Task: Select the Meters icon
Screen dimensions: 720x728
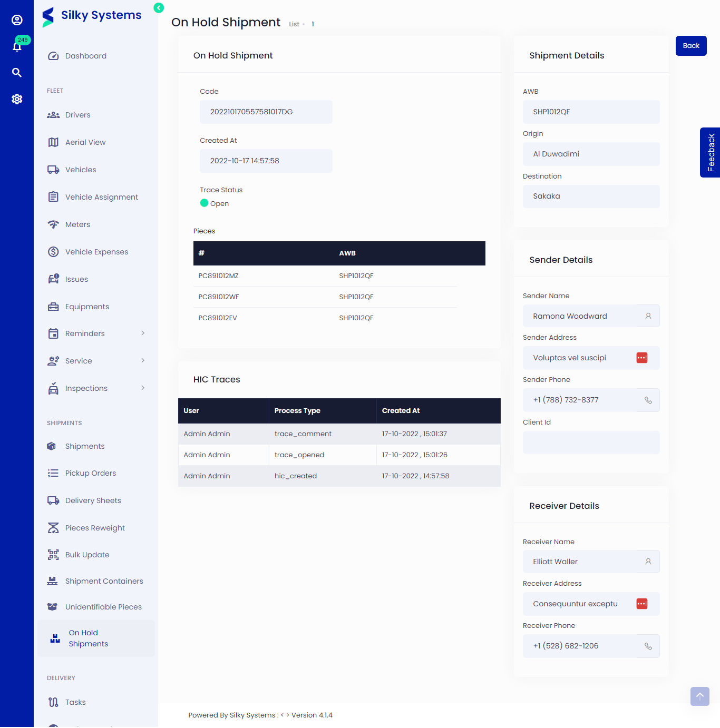Action: (x=53, y=224)
